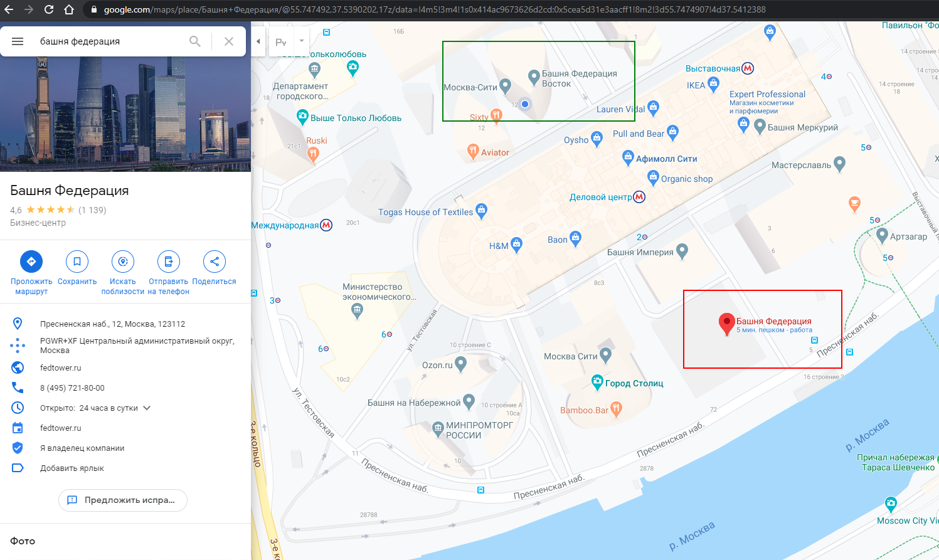Click Я владелец компании
The height and width of the screenshot is (560, 939).
pyautogui.click(x=82, y=448)
